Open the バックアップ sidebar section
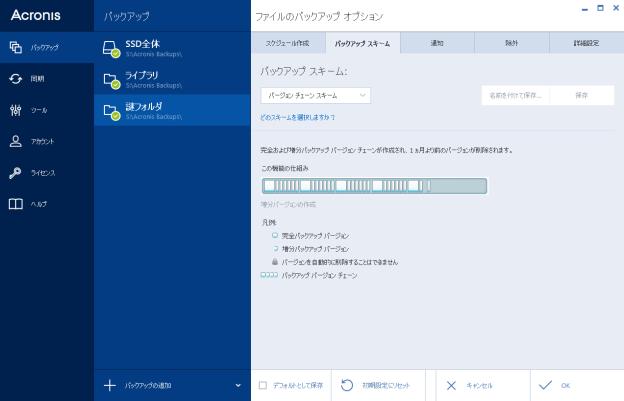 pos(47,47)
